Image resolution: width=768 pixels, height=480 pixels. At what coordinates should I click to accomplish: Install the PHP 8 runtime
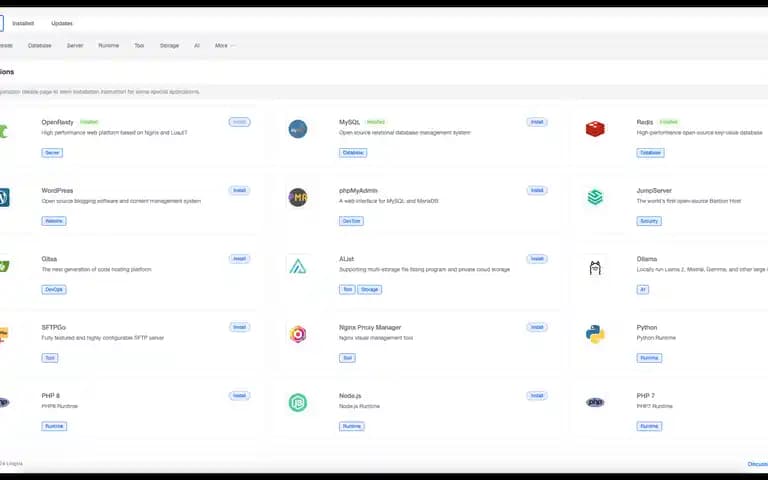[x=240, y=395]
